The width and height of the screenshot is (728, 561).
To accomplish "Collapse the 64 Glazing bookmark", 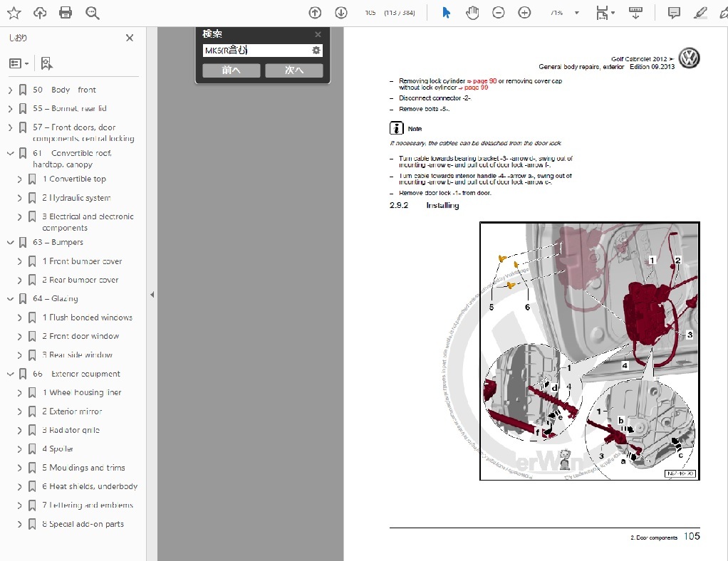I will point(10,299).
